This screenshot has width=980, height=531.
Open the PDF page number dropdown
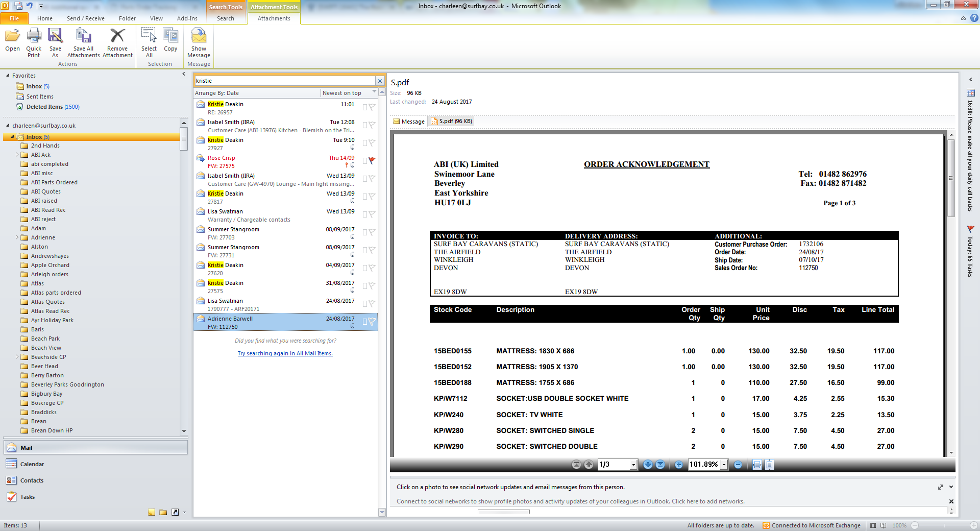(x=633, y=465)
